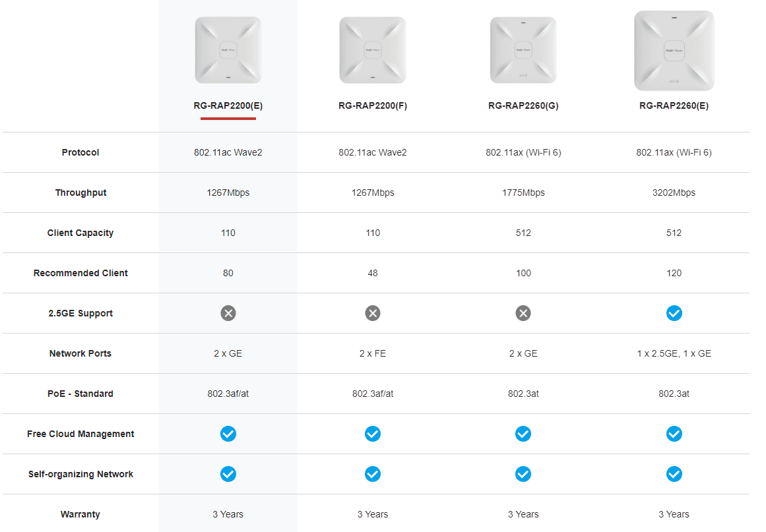766x532 pixels.
Task: Click the 3 Years warranty of RG-RAP2260(G)
Action: (x=523, y=514)
